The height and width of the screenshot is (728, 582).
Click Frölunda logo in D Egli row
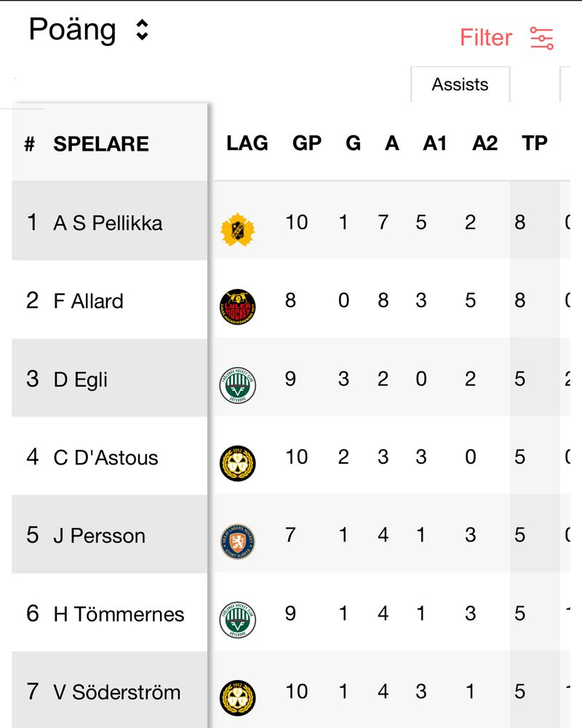click(x=238, y=385)
